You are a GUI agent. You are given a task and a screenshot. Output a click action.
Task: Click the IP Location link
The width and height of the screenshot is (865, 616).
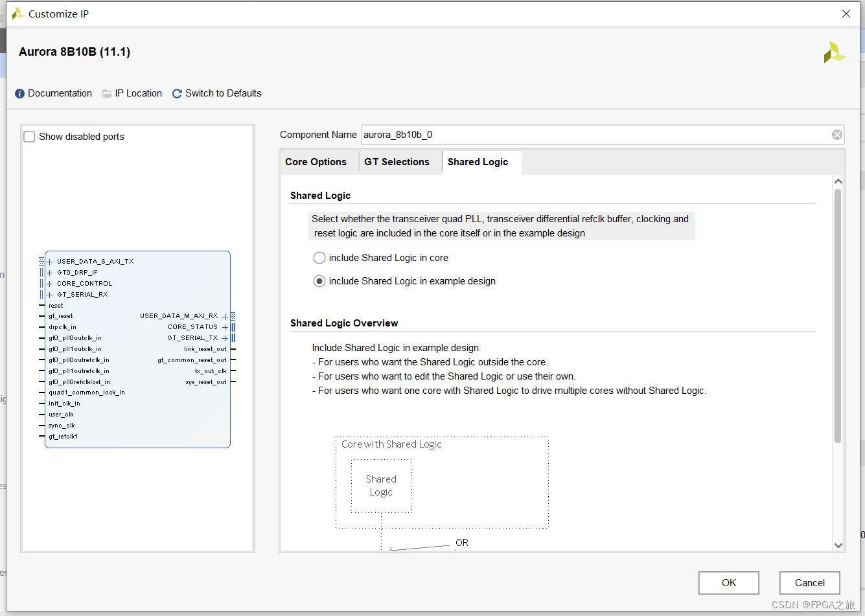point(139,93)
